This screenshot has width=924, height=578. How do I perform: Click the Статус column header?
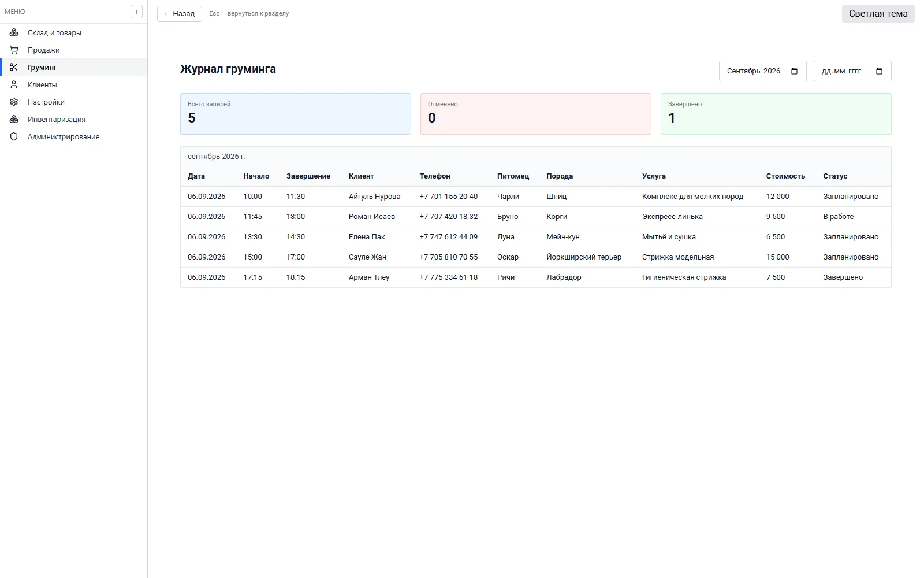[x=835, y=176]
